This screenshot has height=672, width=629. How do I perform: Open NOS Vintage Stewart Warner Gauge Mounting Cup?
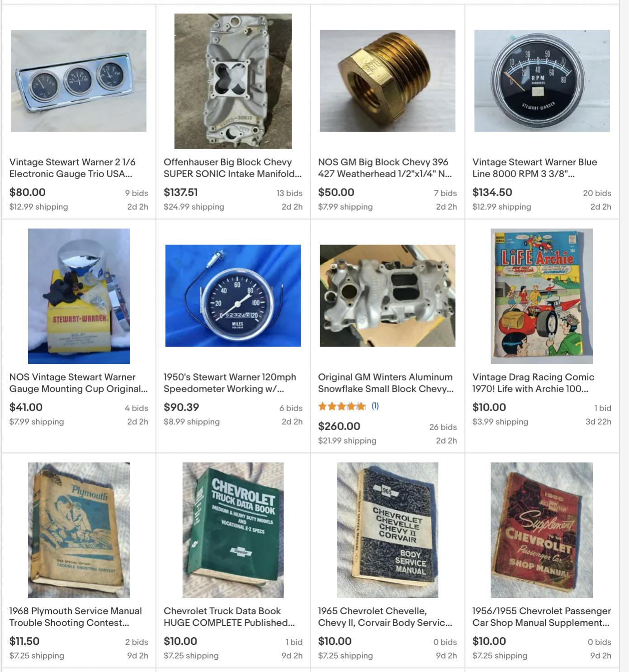(79, 383)
